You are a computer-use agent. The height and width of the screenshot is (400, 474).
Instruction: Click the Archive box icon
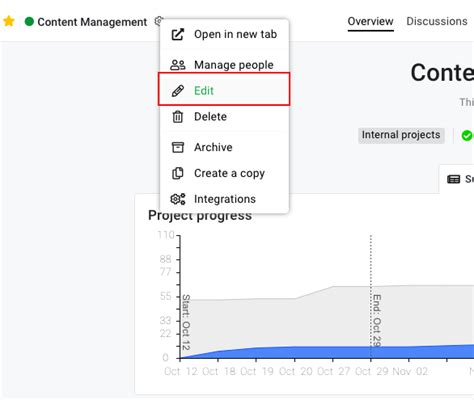pos(177,147)
